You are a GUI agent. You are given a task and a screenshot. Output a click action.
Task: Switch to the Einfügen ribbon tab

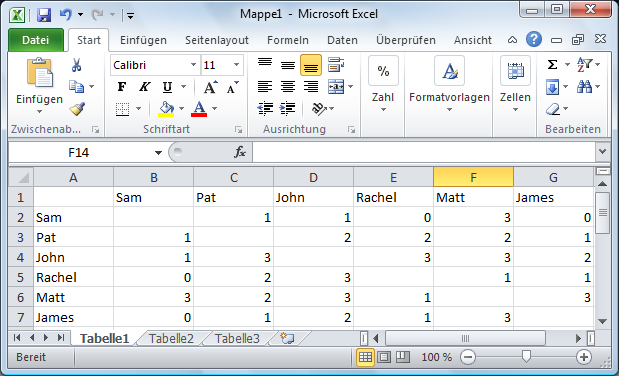(x=143, y=40)
